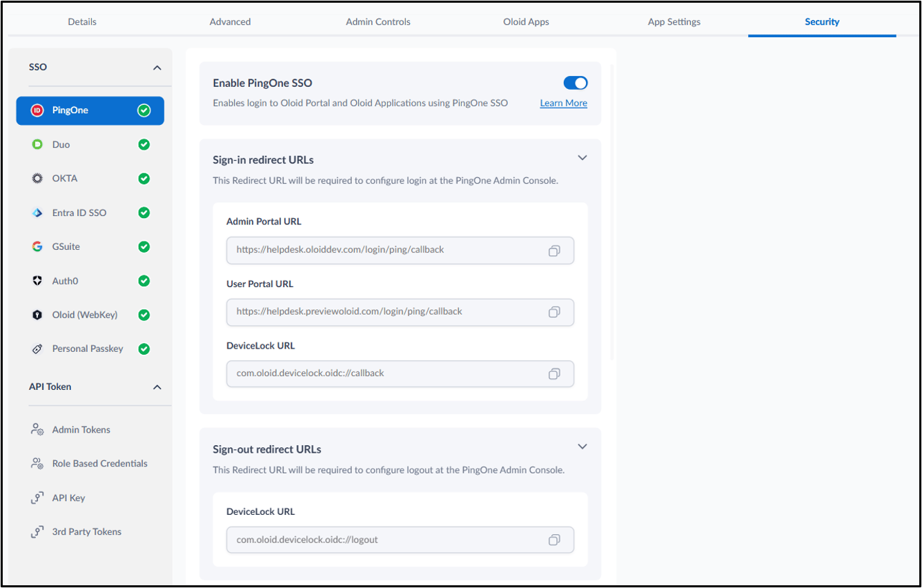
Task: Click the Admin Portal URL field
Action: tap(400, 251)
